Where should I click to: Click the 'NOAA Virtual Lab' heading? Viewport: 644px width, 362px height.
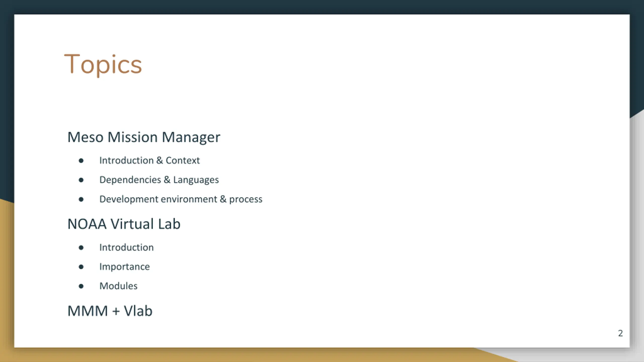[x=124, y=224]
